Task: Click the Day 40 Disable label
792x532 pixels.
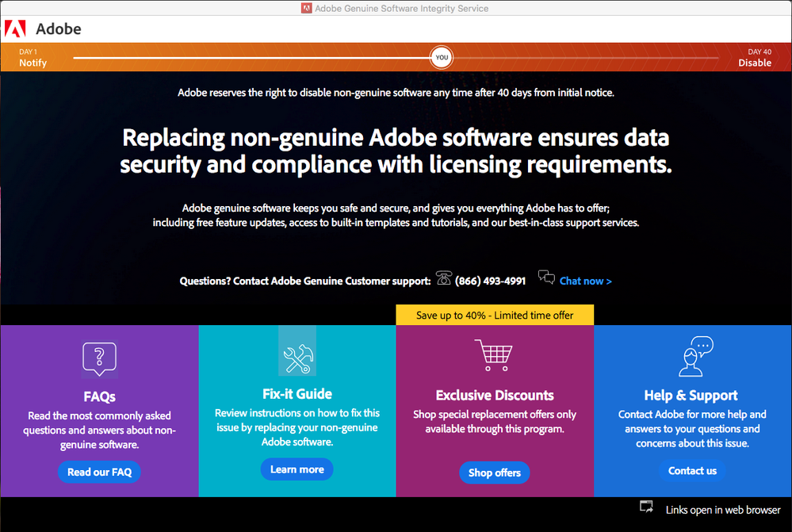Action: point(754,58)
